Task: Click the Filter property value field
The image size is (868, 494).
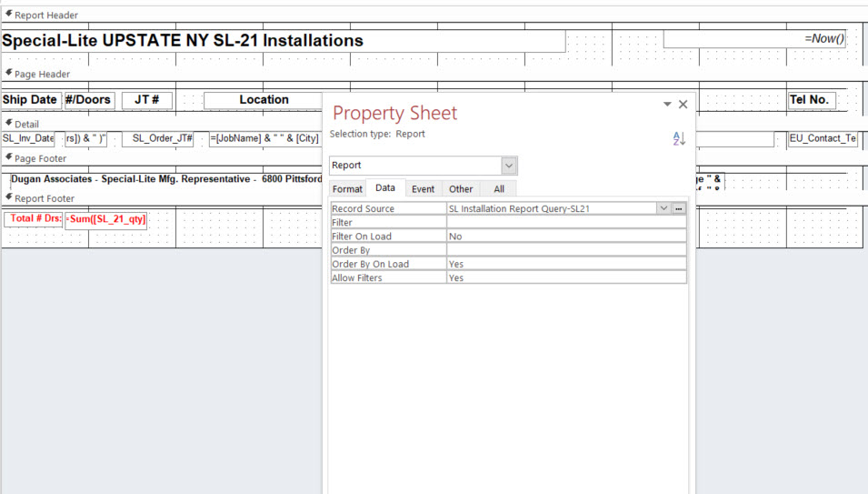Action: (x=566, y=223)
